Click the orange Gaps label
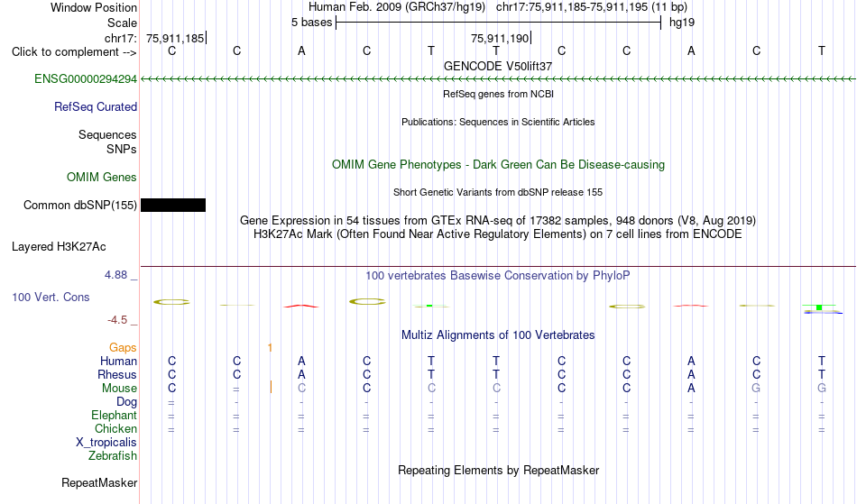The image size is (857, 504). point(123,348)
